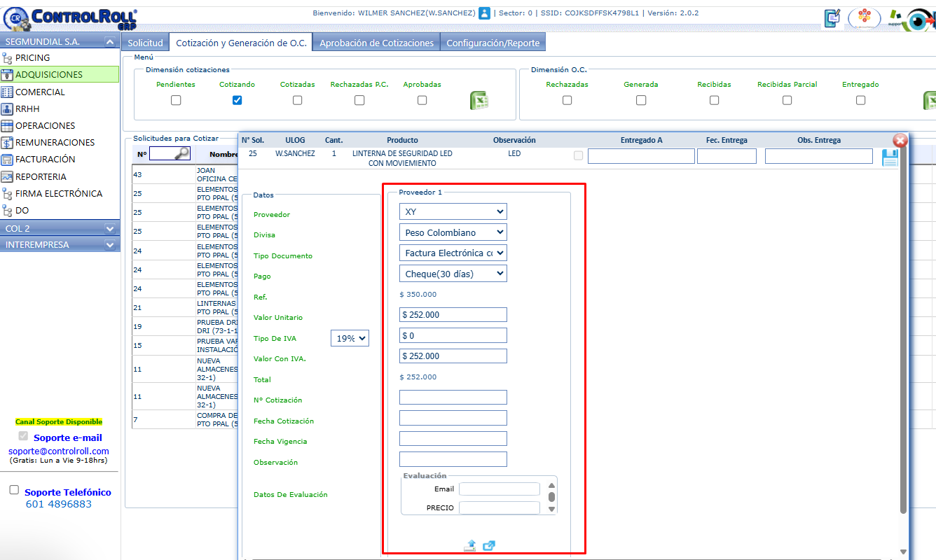Open the user profile icon beside W.SANCHEZ

pos(484,13)
